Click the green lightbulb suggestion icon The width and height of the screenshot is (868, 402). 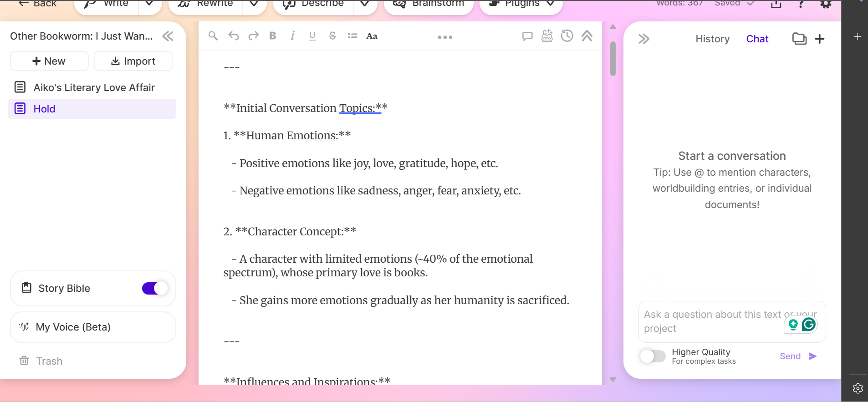[x=793, y=324]
